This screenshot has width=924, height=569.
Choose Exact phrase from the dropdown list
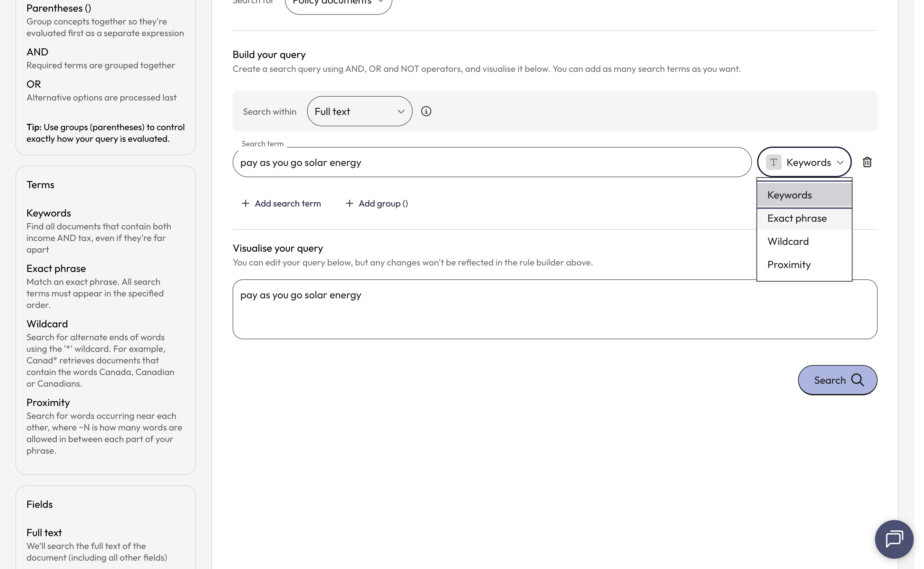click(x=804, y=218)
